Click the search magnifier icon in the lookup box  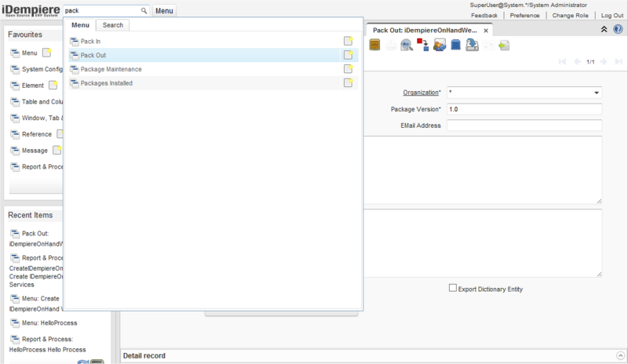coord(144,11)
